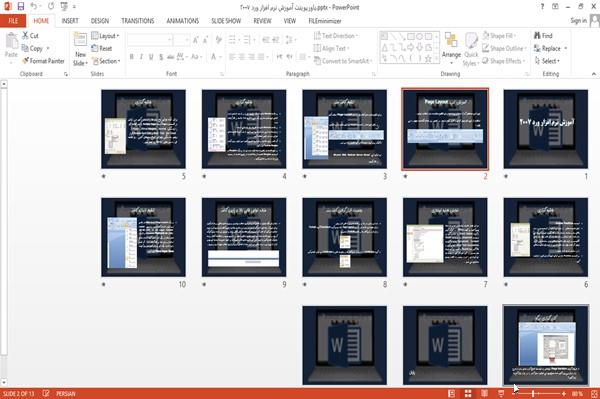
Task: Click the Arrange icon in Drawing group
Action: [451, 40]
